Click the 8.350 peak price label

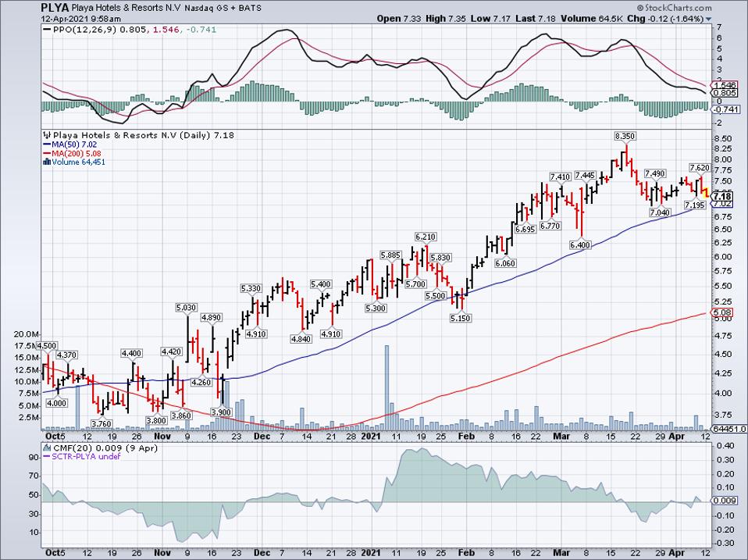coord(625,137)
